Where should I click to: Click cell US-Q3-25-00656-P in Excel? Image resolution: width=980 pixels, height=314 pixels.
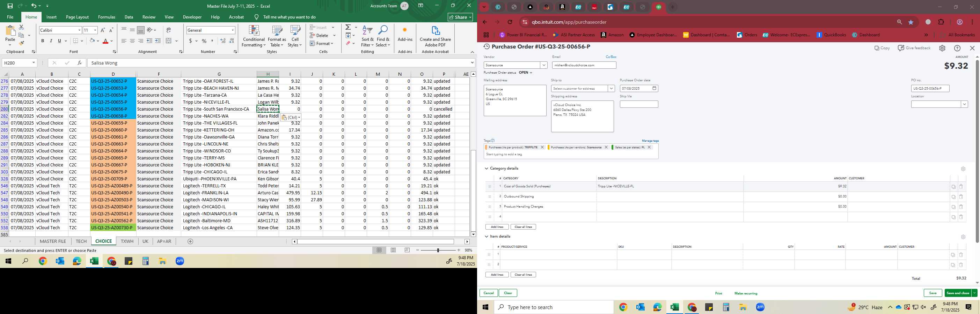coord(113,109)
